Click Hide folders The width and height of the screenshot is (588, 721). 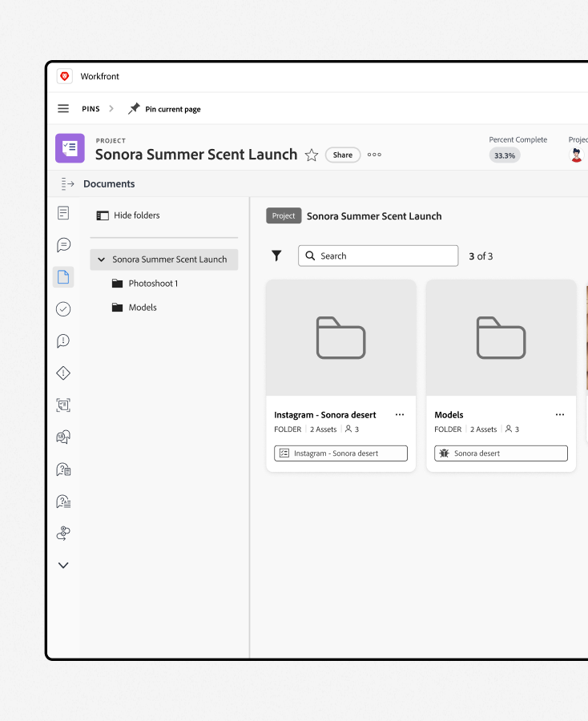point(128,215)
